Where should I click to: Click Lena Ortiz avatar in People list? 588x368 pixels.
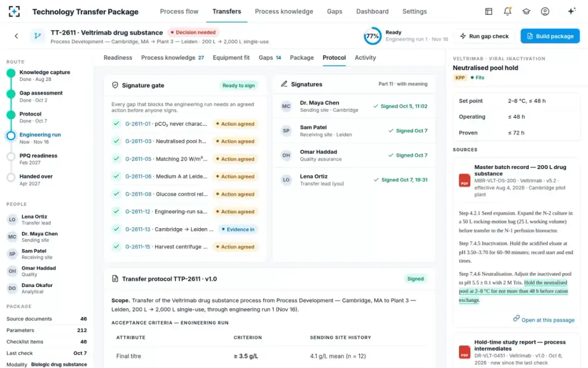(x=12, y=220)
